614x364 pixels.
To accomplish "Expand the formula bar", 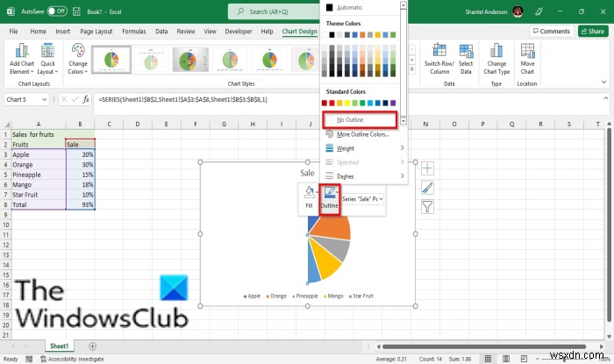I will point(606,98).
